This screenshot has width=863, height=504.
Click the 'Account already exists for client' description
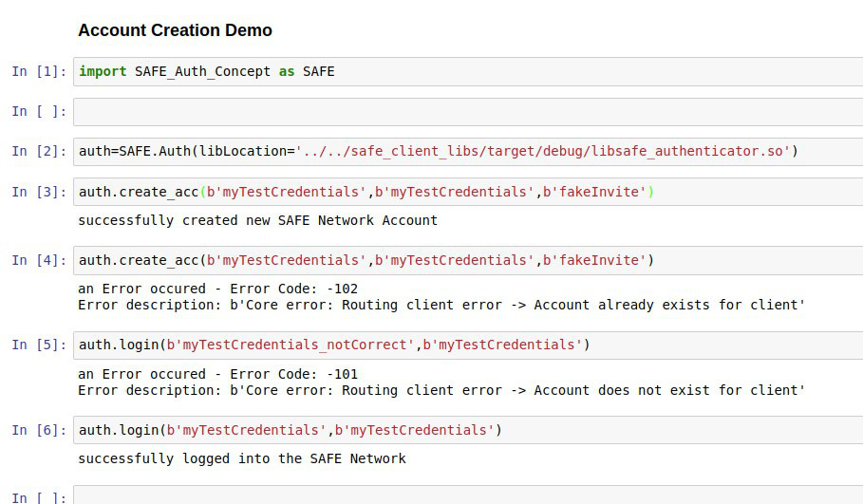[669, 305]
